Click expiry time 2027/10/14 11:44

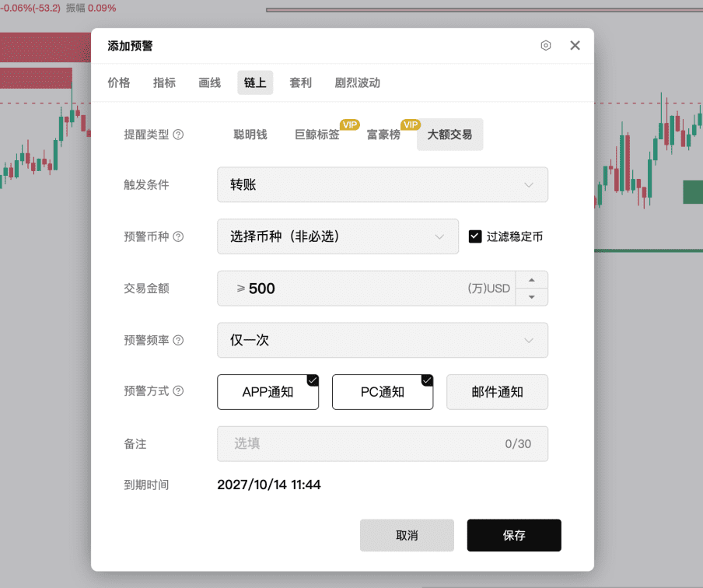point(269,485)
